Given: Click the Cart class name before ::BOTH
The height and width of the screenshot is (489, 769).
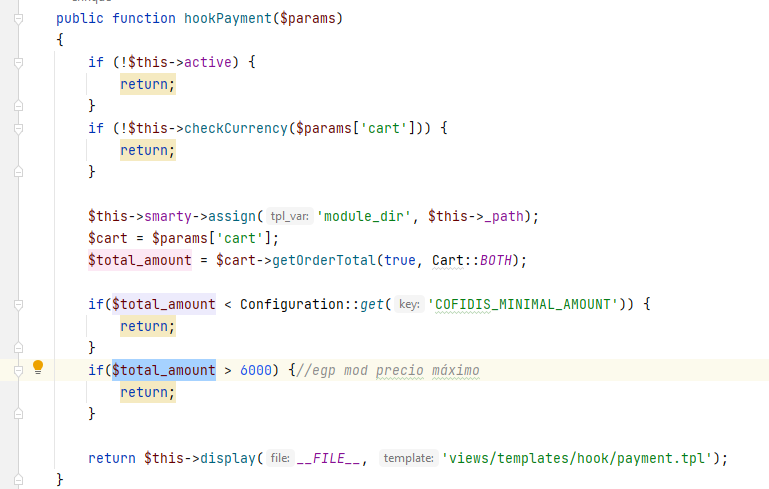Looking at the screenshot, I should tap(448, 260).
